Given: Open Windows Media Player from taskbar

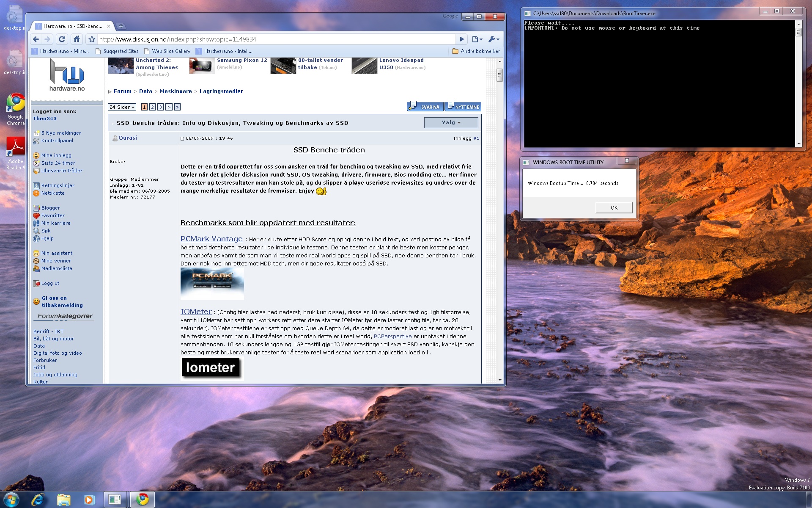Looking at the screenshot, I should [89, 500].
